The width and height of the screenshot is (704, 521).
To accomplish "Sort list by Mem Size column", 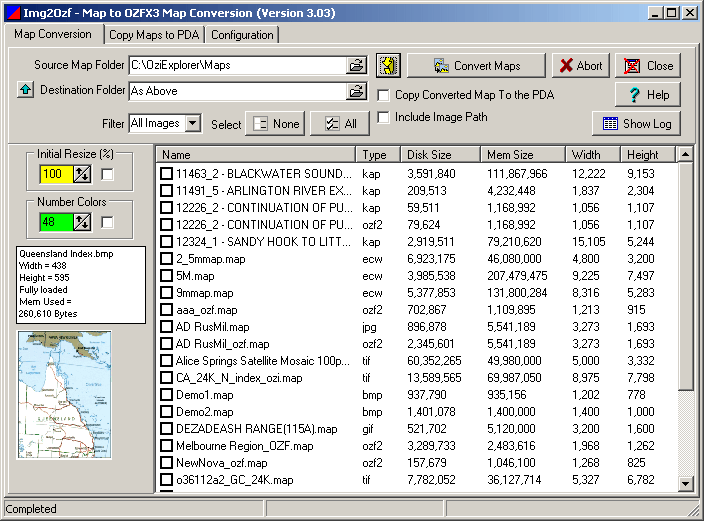I will (523, 155).
